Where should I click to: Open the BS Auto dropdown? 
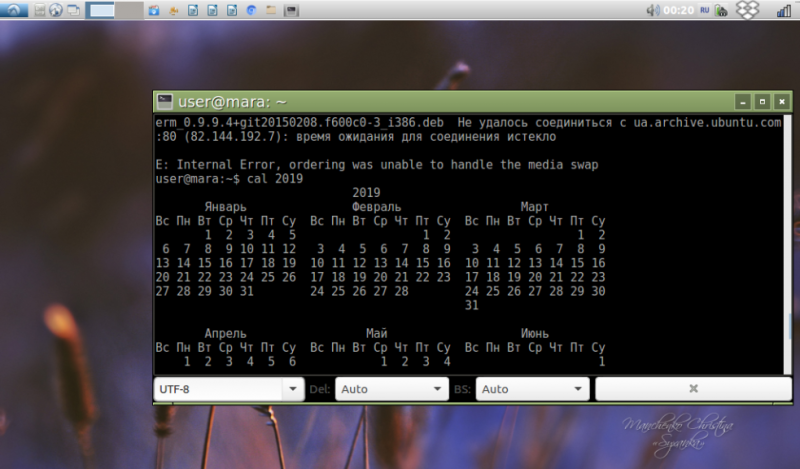coord(533,389)
